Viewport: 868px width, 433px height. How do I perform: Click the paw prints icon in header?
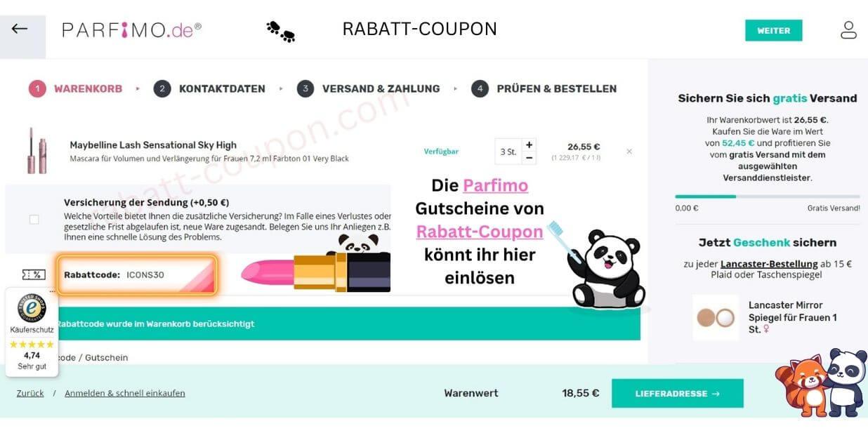click(x=280, y=31)
